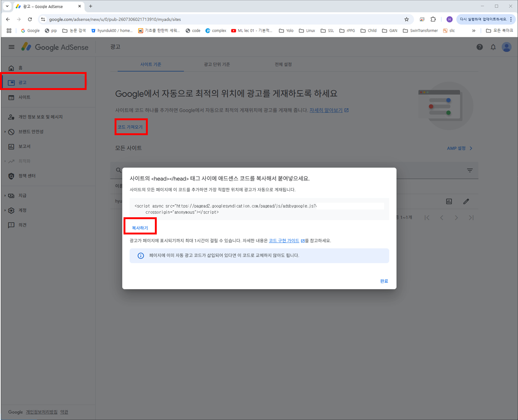Open the AdSense hamburger main menu
The width and height of the screenshot is (518, 420).
(x=12, y=47)
